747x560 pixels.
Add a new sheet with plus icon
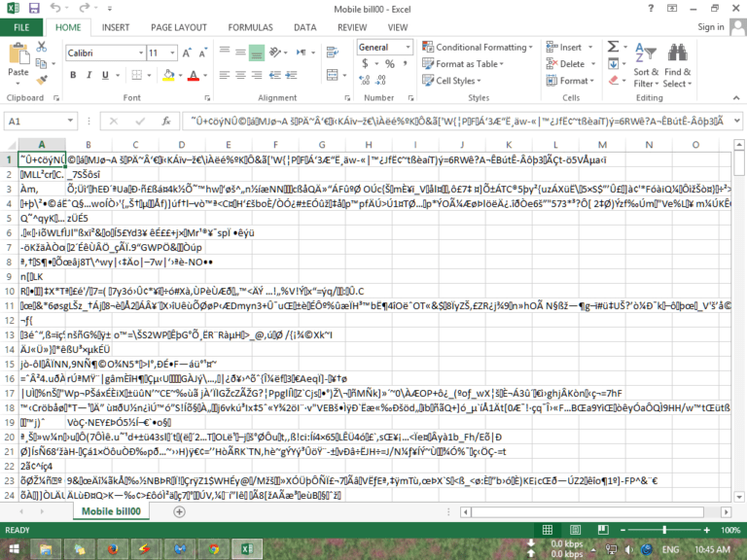(x=179, y=512)
